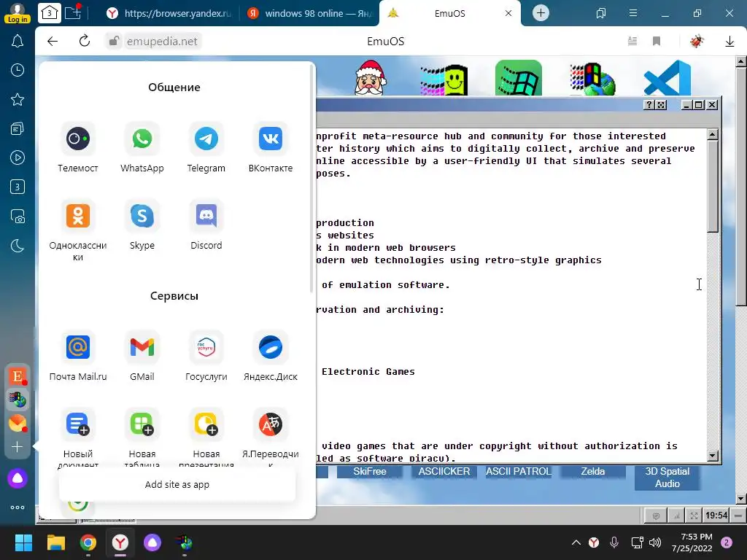Open ASCII PATROL desktop shortcut
Screen dimensions: 747x560
click(x=519, y=472)
